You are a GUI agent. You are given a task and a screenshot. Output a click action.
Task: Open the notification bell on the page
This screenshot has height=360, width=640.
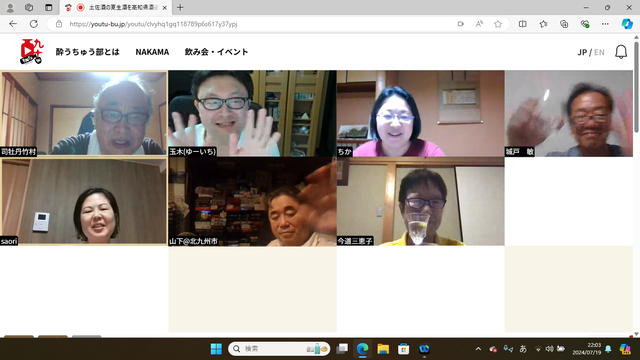click(x=621, y=52)
